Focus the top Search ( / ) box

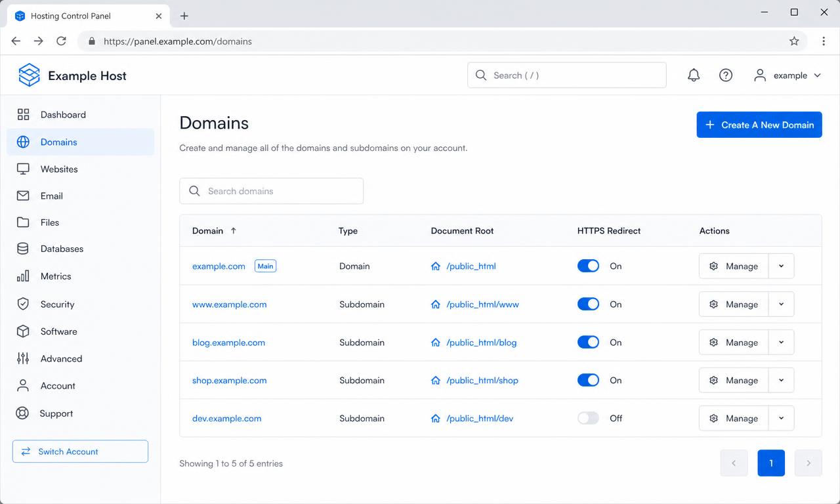click(567, 75)
